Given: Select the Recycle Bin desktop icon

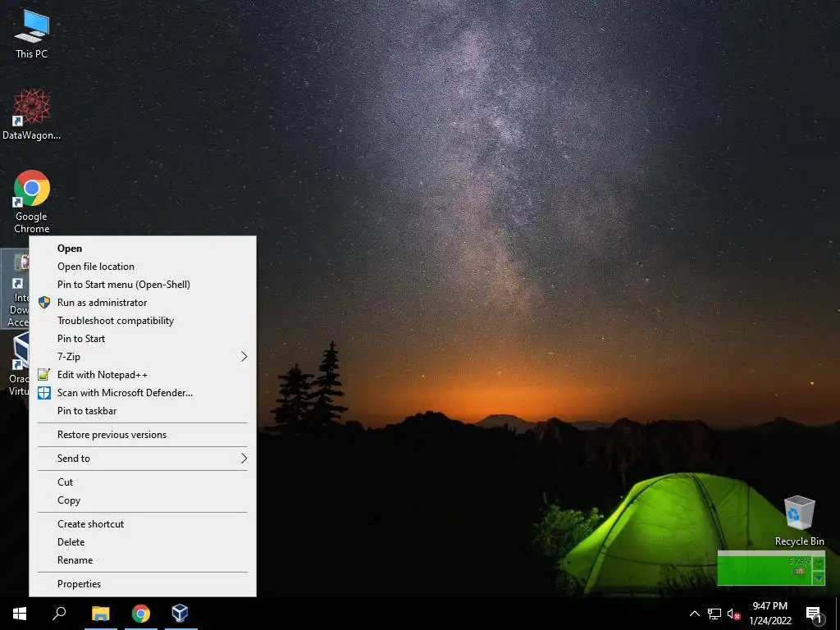Looking at the screenshot, I should click(799, 521).
